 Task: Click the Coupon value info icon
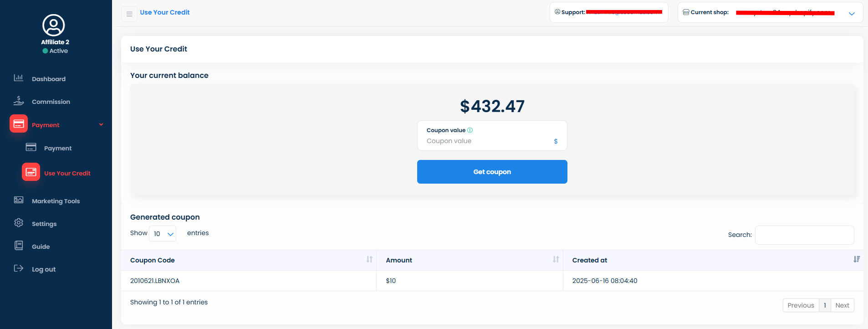pos(470,130)
